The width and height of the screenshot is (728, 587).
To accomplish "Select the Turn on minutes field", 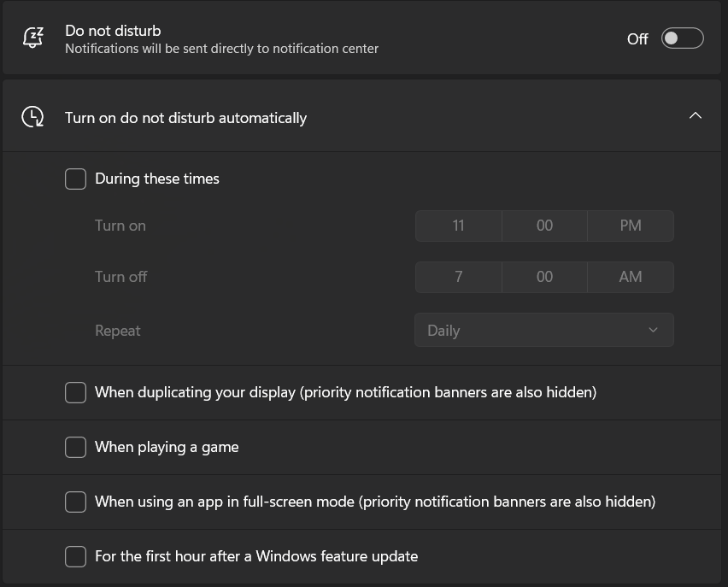I will [544, 226].
